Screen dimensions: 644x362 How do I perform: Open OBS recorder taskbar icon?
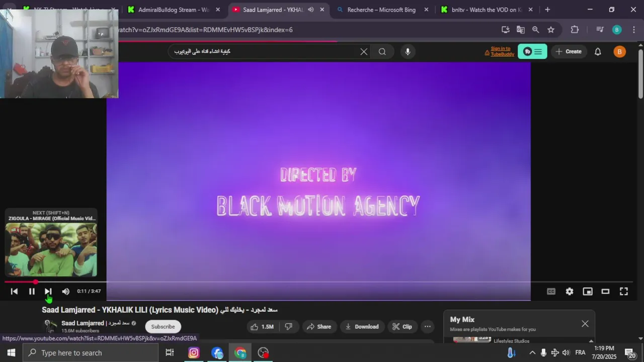coord(263,352)
